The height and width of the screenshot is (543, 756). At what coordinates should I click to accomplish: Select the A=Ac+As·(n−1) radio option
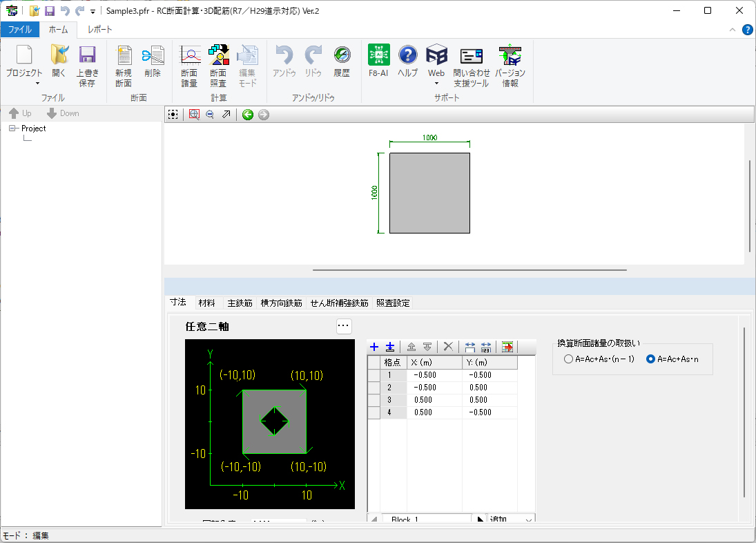pyautogui.click(x=568, y=359)
